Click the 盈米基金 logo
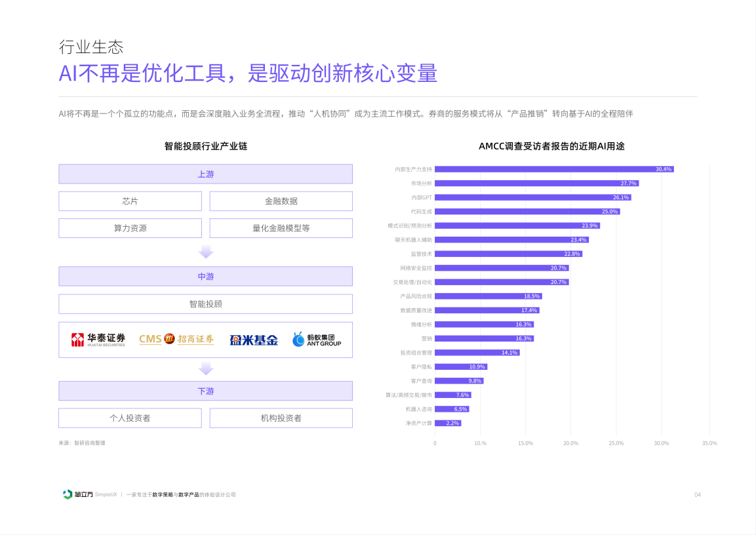Image resolution: width=756 pixels, height=535 pixels. pyautogui.click(x=254, y=340)
